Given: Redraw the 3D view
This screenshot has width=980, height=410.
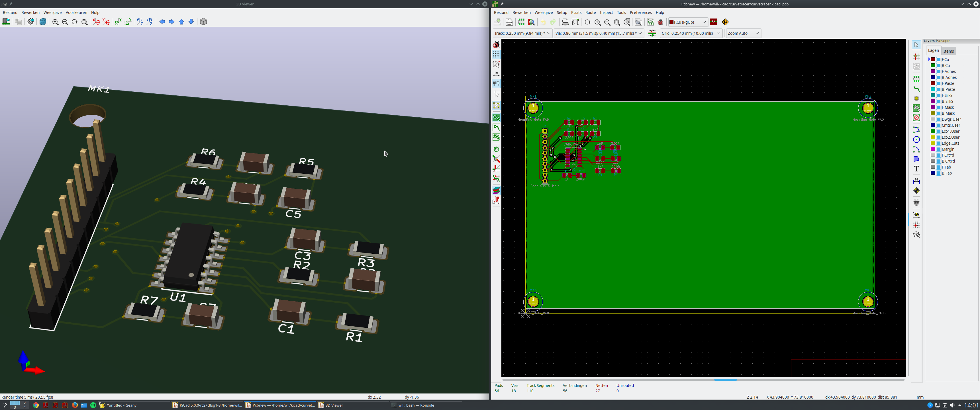Looking at the screenshot, I should [x=75, y=22].
